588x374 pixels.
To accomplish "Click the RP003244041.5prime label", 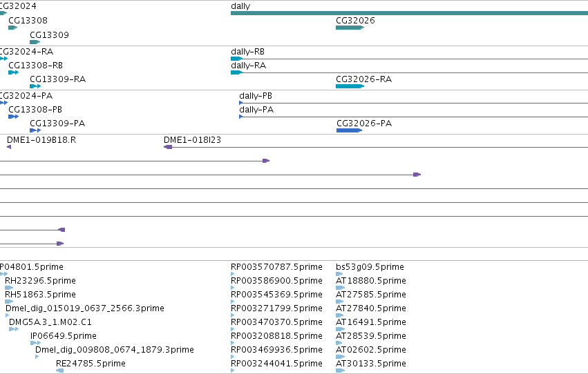I will pyautogui.click(x=276, y=364).
